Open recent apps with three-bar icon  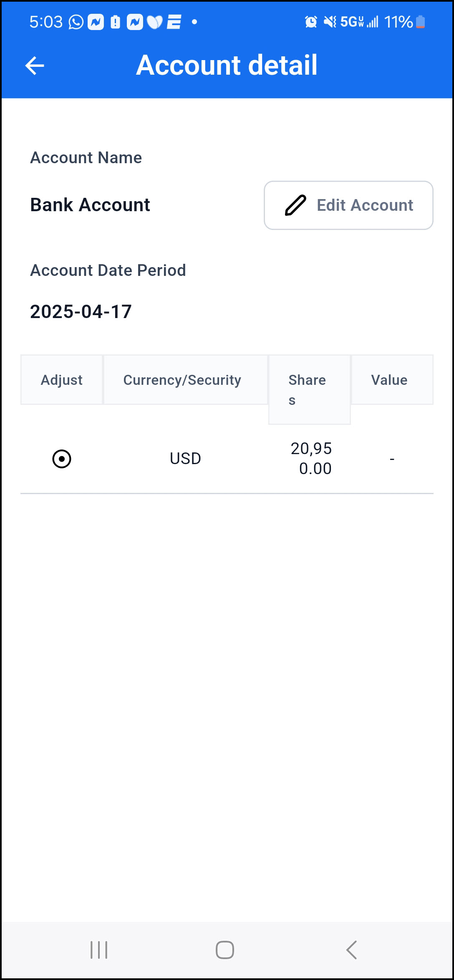click(99, 950)
